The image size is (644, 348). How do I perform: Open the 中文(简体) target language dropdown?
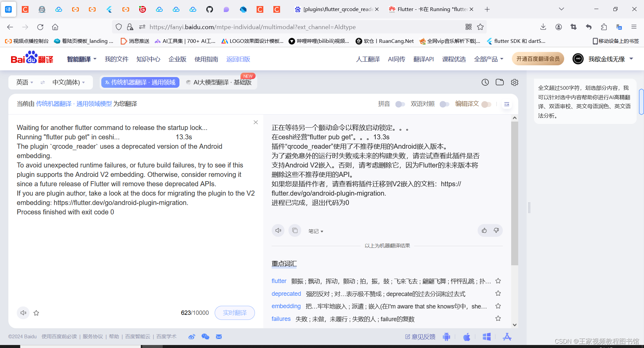[67, 82]
